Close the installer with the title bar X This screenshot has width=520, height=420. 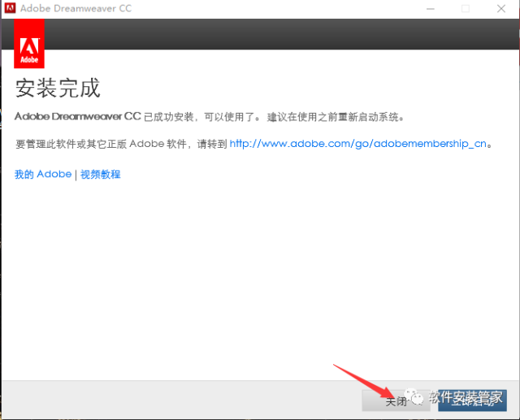tap(501, 9)
